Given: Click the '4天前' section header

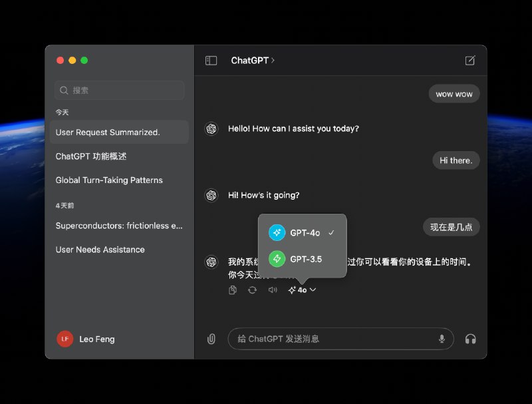Looking at the screenshot, I should coord(65,206).
